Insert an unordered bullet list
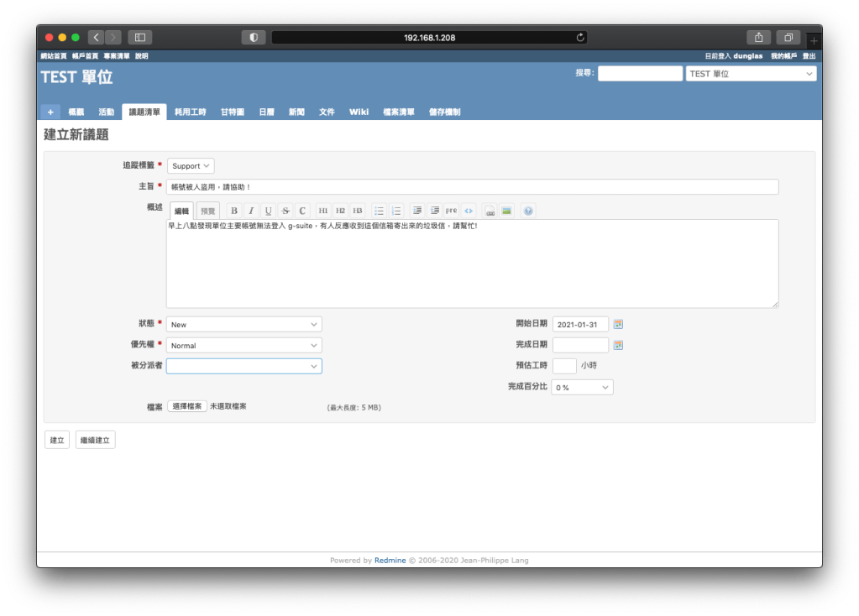This screenshot has width=859, height=616. 380,211
